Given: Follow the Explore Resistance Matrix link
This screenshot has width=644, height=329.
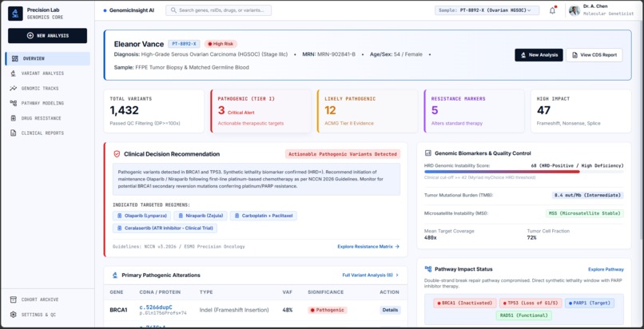Looking at the screenshot, I should click(x=368, y=247).
